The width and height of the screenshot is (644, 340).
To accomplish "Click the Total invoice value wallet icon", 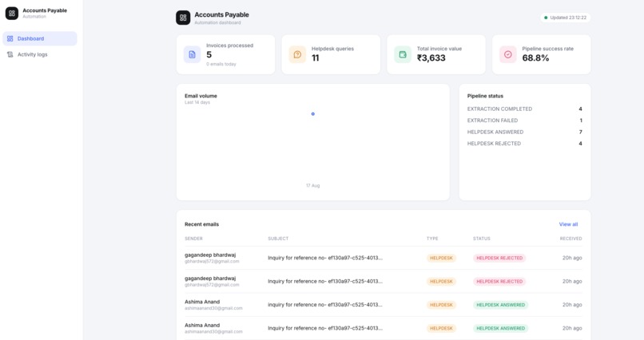I will coord(403,54).
